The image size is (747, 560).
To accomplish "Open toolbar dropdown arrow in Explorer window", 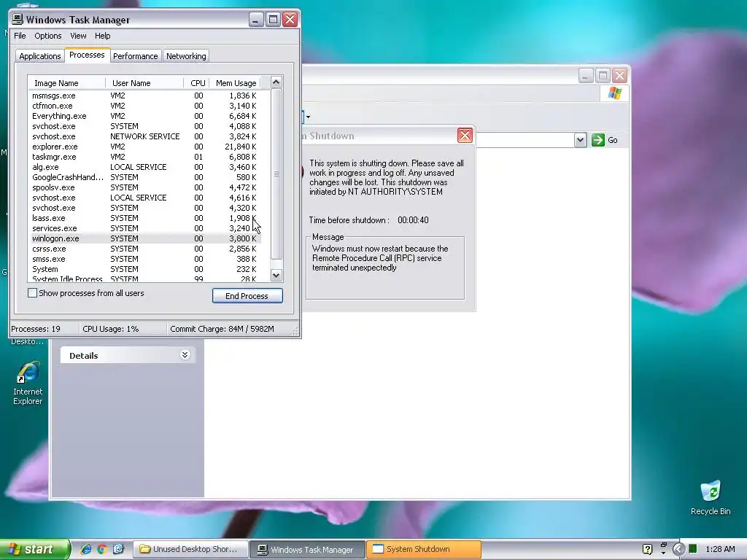I will click(309, 117).
